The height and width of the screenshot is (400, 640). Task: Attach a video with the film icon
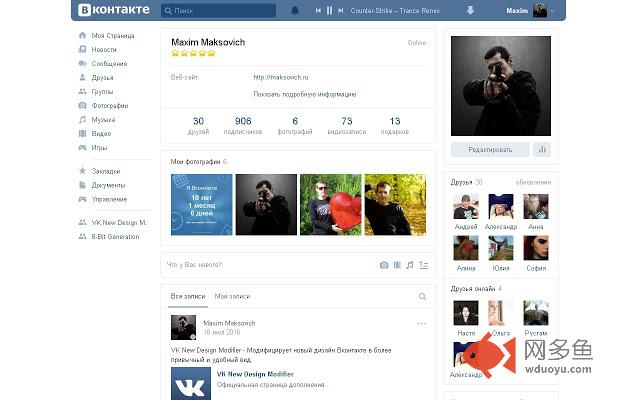click(x=397, y=265)
